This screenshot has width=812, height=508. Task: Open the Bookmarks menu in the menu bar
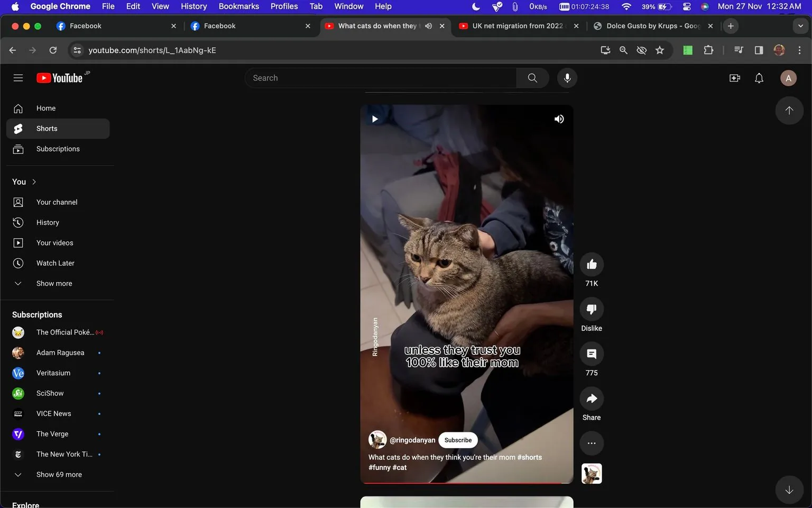[x=238, y=6]
